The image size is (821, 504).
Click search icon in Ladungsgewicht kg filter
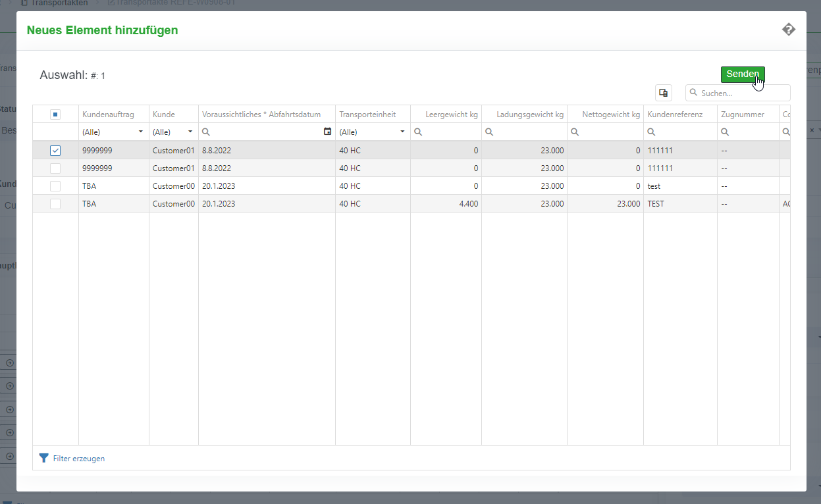pos(489,132)
